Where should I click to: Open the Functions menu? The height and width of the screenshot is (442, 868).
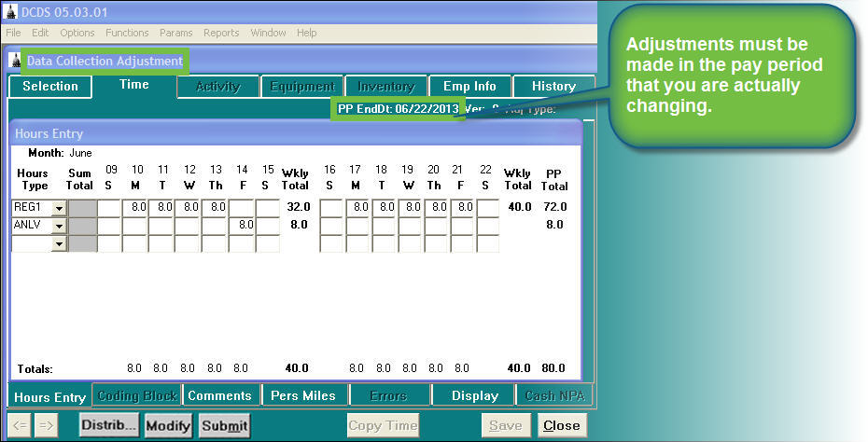(x=127, y=33)
